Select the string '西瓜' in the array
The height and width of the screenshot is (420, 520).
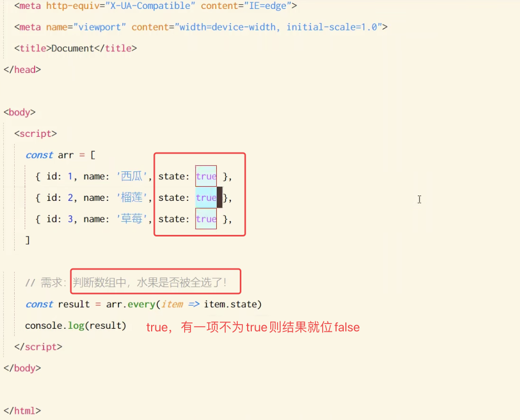132,176
